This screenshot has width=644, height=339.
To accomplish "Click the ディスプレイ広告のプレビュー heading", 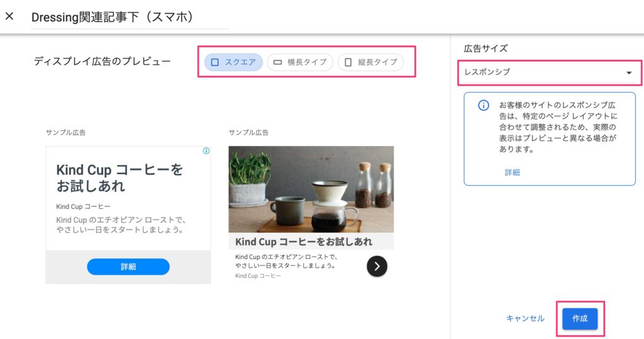I will [x=103, y=61].
